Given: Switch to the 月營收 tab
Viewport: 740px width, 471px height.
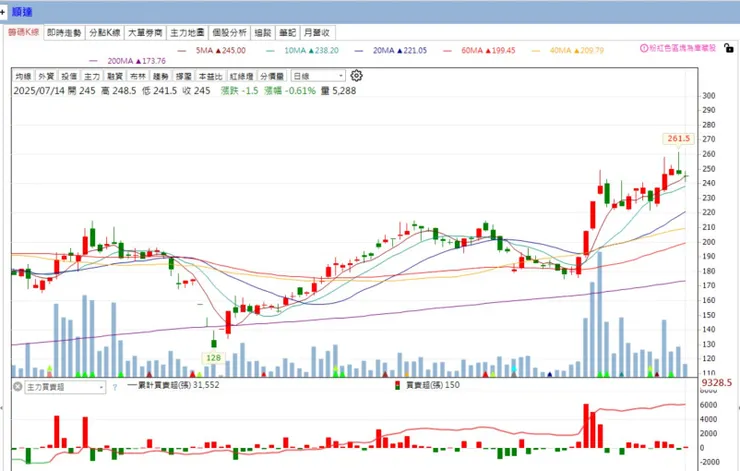Looking at the screenshot, I should pos(317,33).
